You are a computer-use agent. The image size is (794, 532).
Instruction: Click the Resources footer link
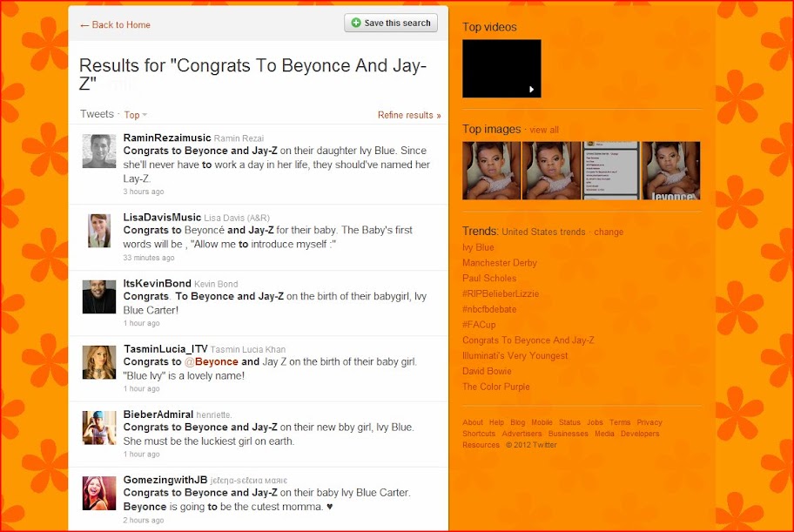click(481, 445)
